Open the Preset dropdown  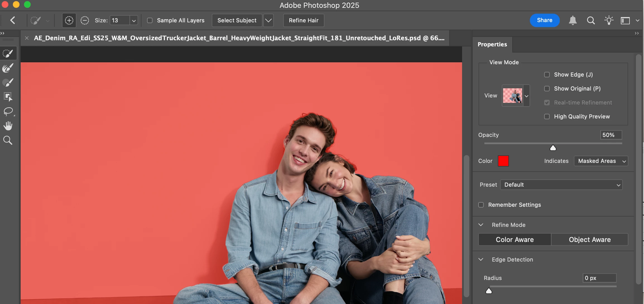click(561, 185)
